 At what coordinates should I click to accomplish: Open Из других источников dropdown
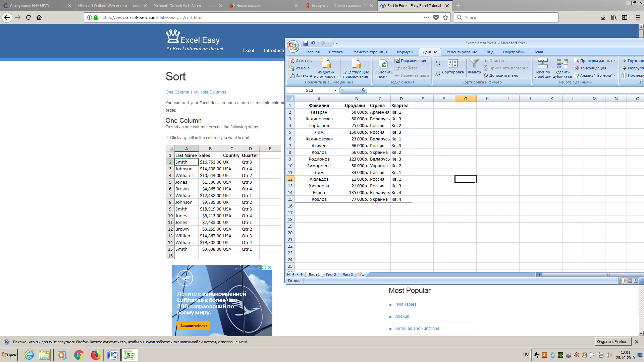coord(326,68)
